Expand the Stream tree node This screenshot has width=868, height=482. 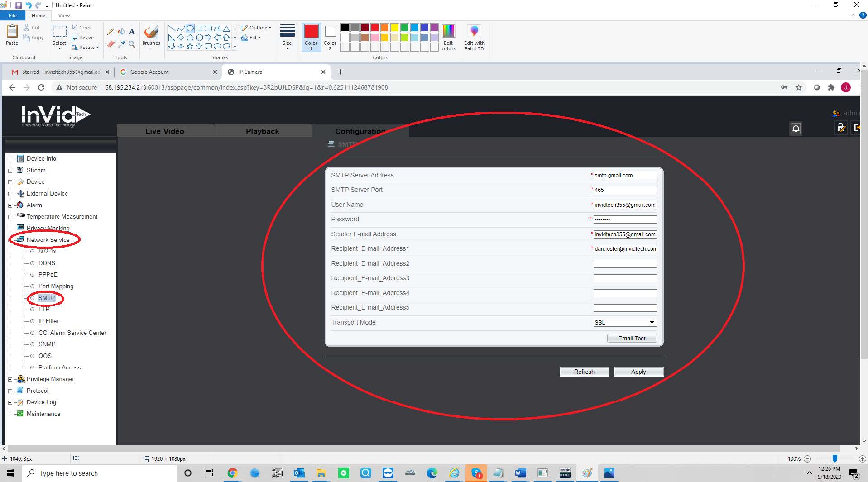pyautogui.click(x=10, y=171)
